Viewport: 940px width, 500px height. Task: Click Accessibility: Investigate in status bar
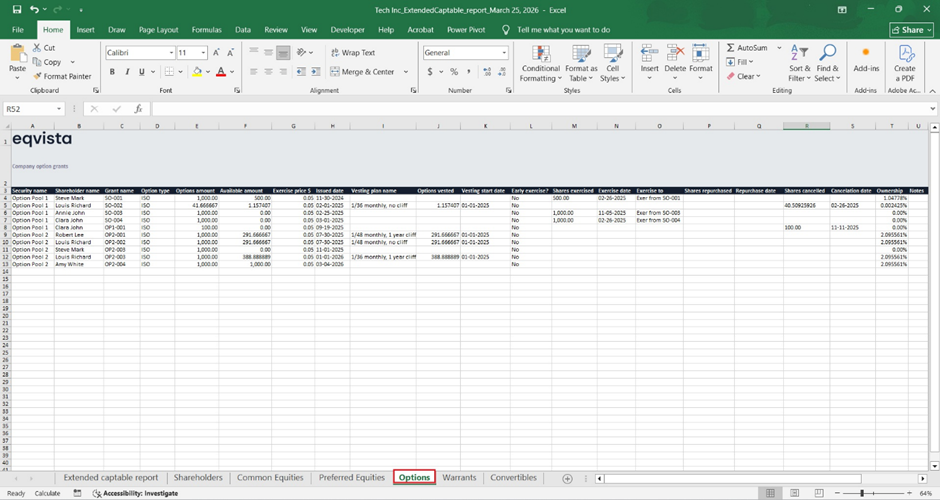pyautogui.click(x=134, y=493)
